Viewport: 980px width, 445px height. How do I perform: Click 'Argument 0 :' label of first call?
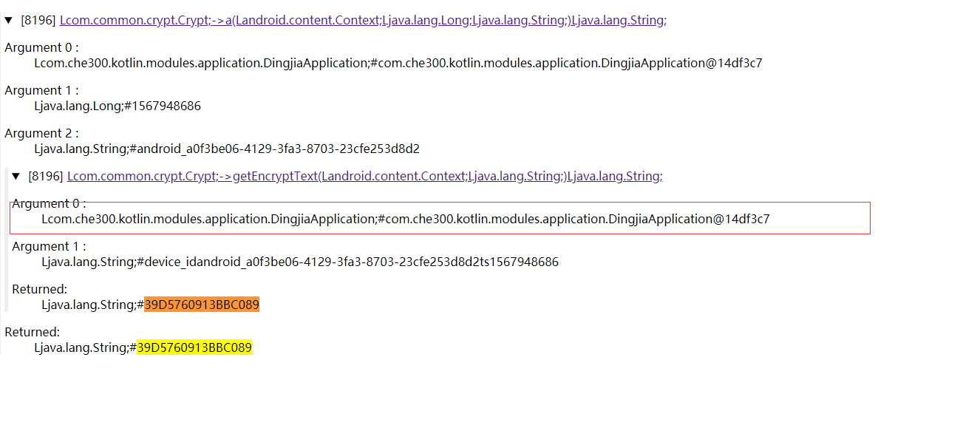(x=41, y=48)
